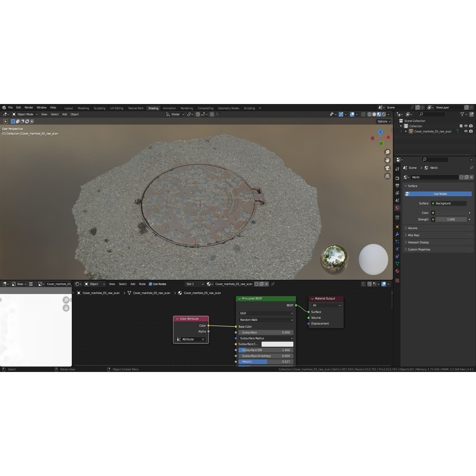
Task: Click the Surface Background shader field
Action: (449, 203)
